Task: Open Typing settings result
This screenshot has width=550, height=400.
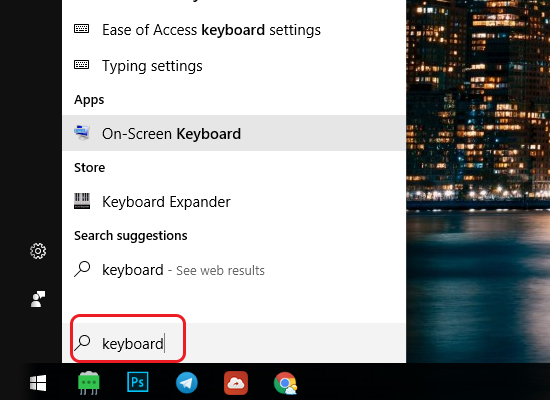Action: [x=234, y=66]
